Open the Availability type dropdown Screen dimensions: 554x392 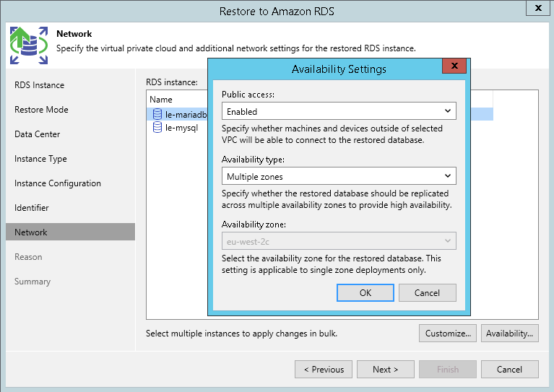click(x=339, y=176)
